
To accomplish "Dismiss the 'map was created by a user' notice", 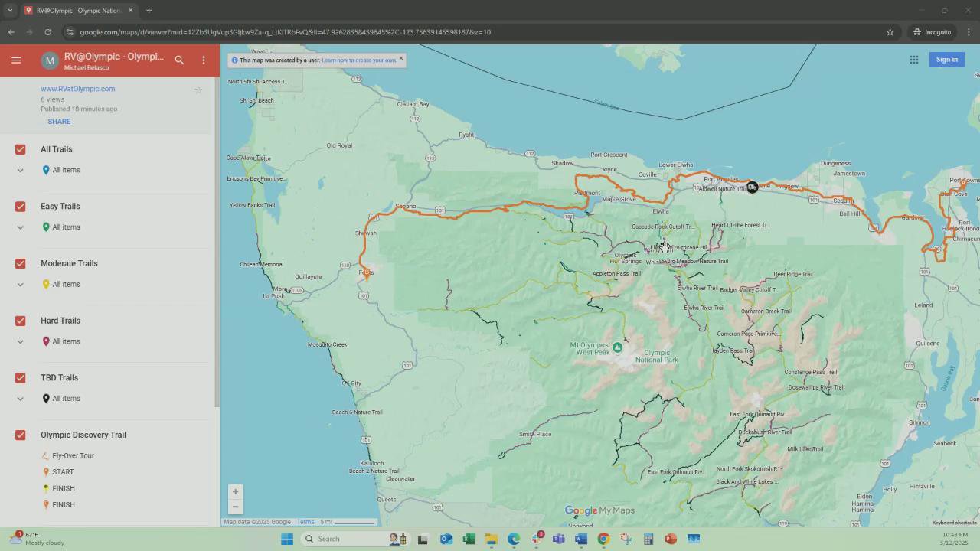I will click(400, 58).
